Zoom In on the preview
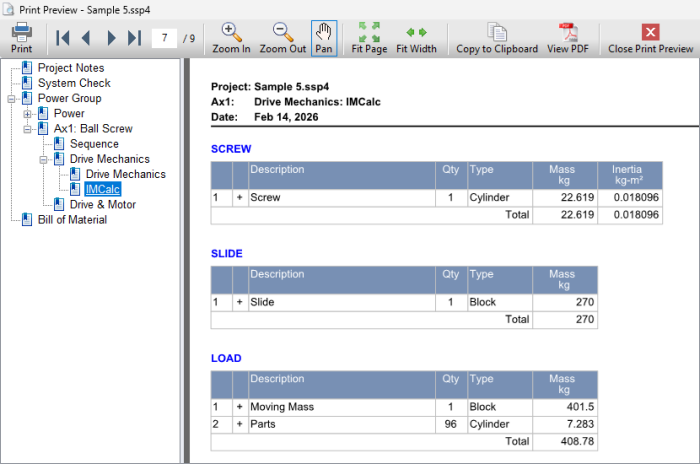The image size is (700, 464). (x=231, y=37)
